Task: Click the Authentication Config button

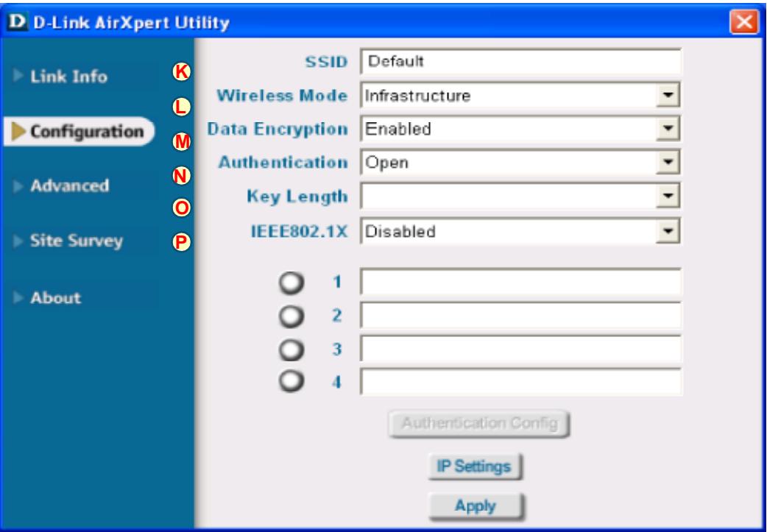Action: [x=479, y=423]
